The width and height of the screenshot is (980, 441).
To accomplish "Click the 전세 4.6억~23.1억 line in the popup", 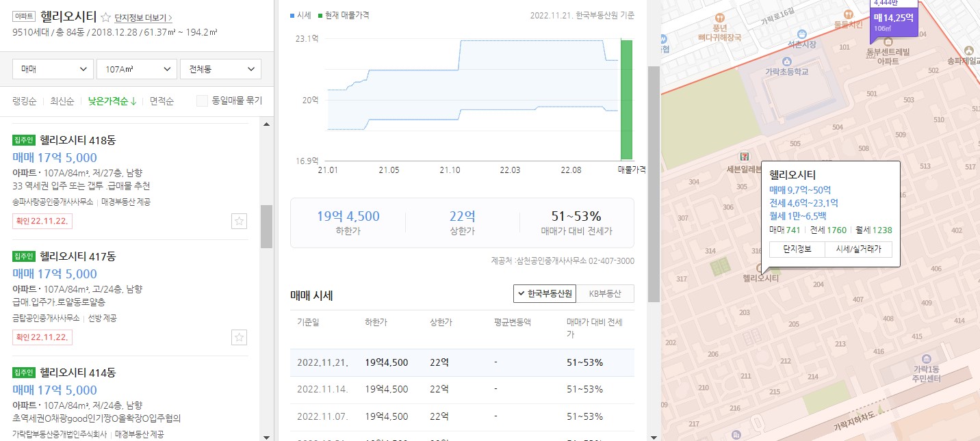I will click(x=803, y=203).
